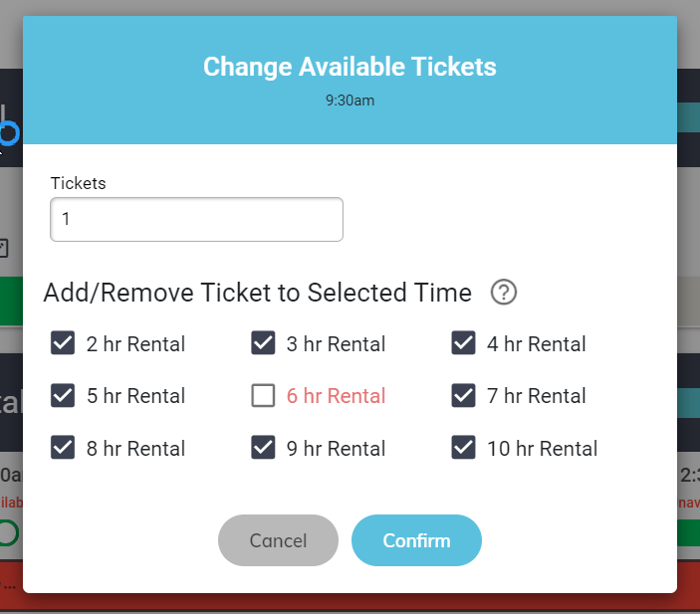Click the 9:30am time subtitle
Viewport: 700px width, 614px height.
tap(350, 101)
